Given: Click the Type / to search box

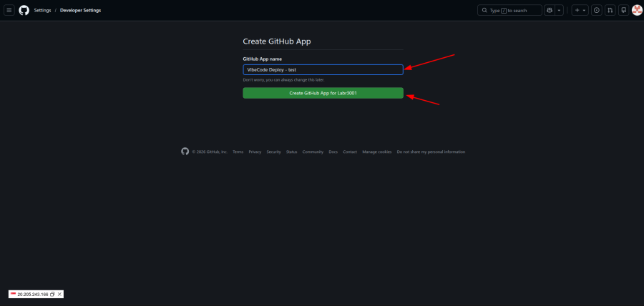Looking at the screenshot, I should tap(509, 10).
